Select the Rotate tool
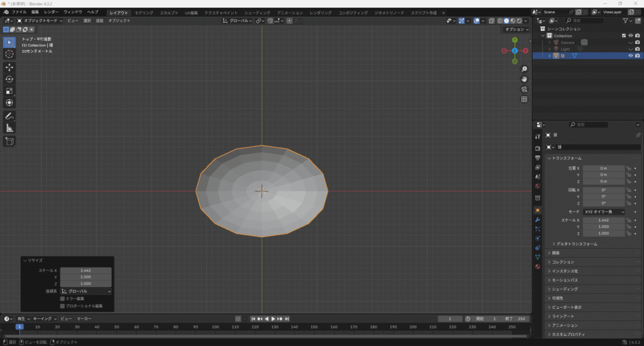 coord(9,79)
